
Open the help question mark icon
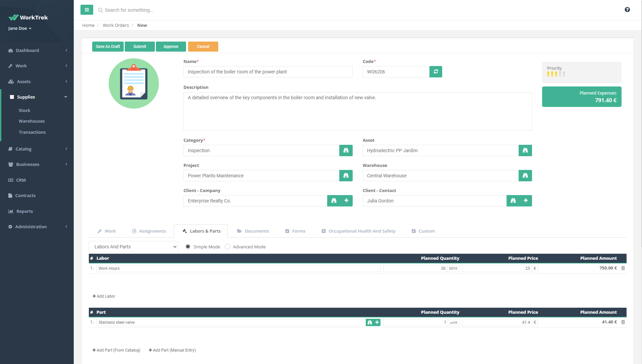tap(627, 10)
